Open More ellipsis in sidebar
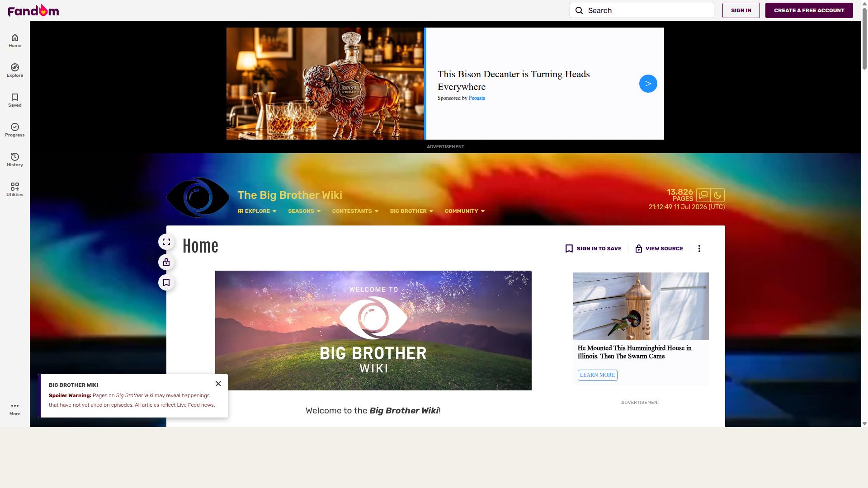The height and width of the screenshot is (488, 868). (15, 409)
